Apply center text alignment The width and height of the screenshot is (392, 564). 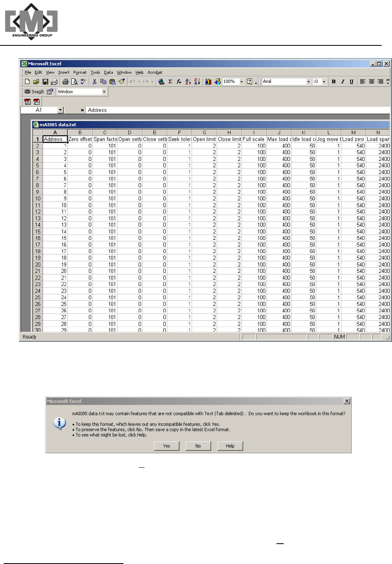(371, 82)
